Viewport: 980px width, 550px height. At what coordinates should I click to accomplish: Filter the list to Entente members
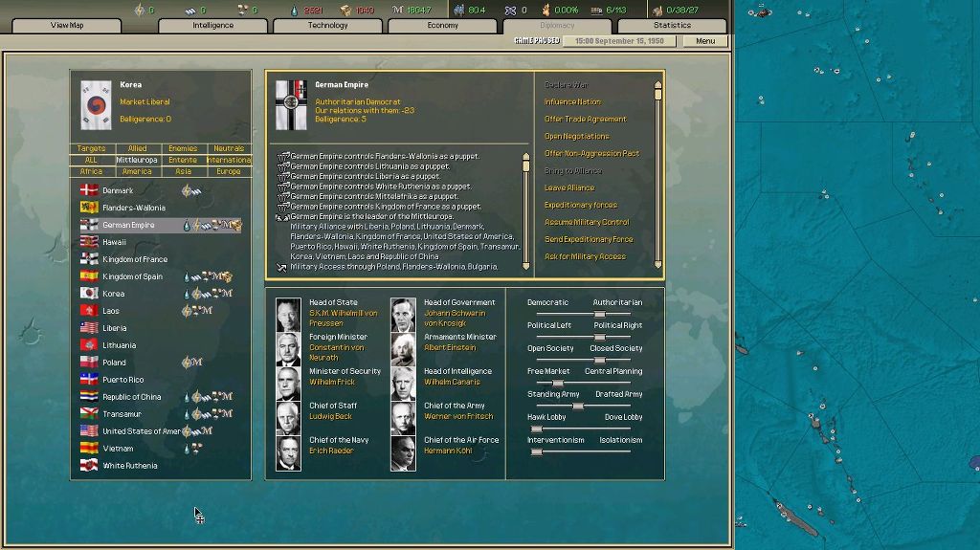point(183,160)
